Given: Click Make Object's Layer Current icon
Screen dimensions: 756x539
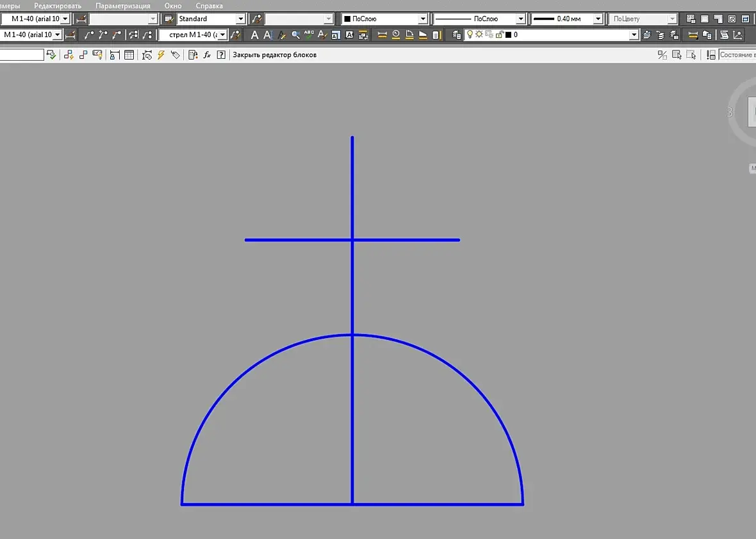Looking at the screenshot, I should (x=647, y=35).
